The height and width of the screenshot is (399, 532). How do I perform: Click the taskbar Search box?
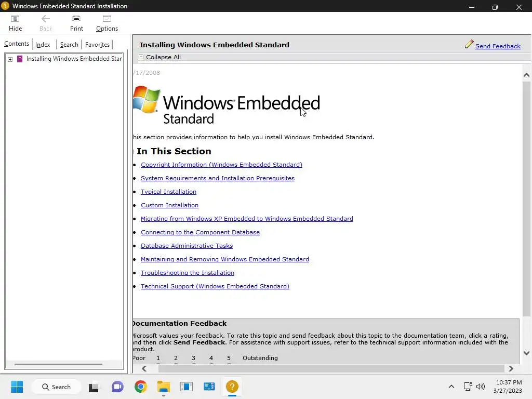[56, 387]
